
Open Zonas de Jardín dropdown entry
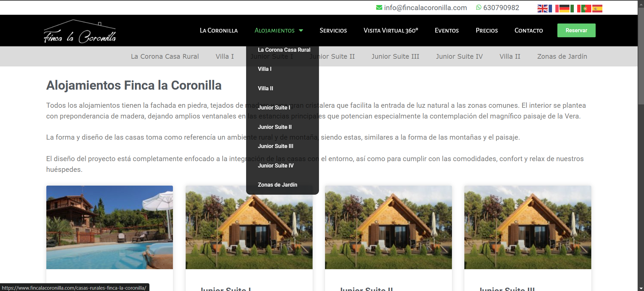click(277, 185)
